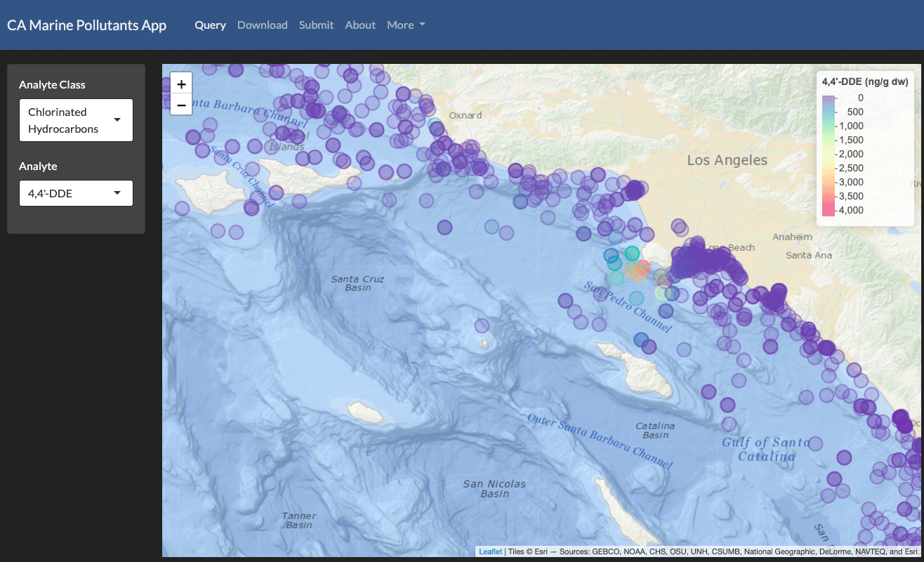Click the Outer Santa Barbara Channel label
The width and height of the screenshot is (924, 562).
[x=600, y=441]
